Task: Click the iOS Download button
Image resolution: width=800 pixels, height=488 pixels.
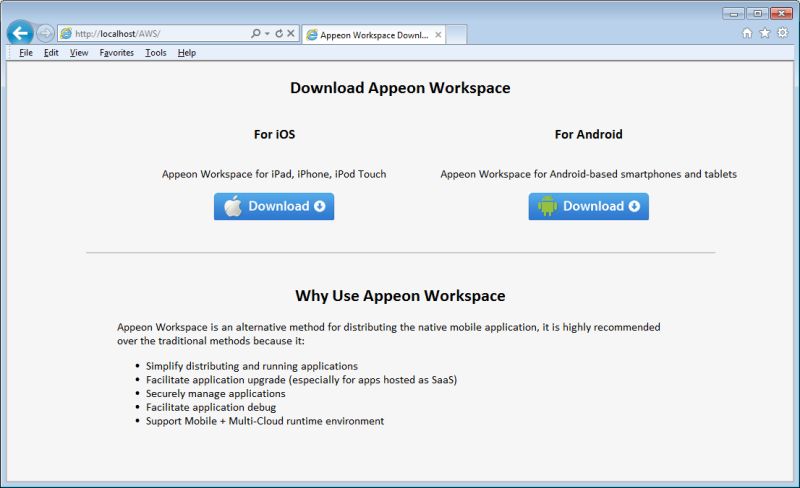Action: click(274, 206)
